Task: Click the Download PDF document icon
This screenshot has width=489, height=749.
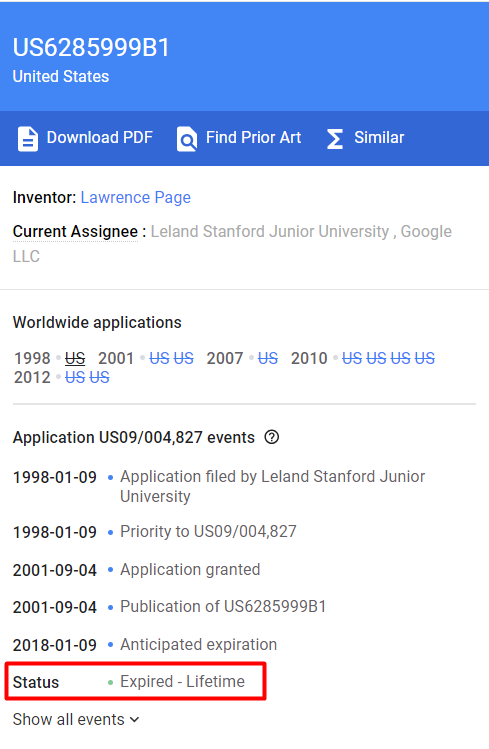Action: click(28, 139)
